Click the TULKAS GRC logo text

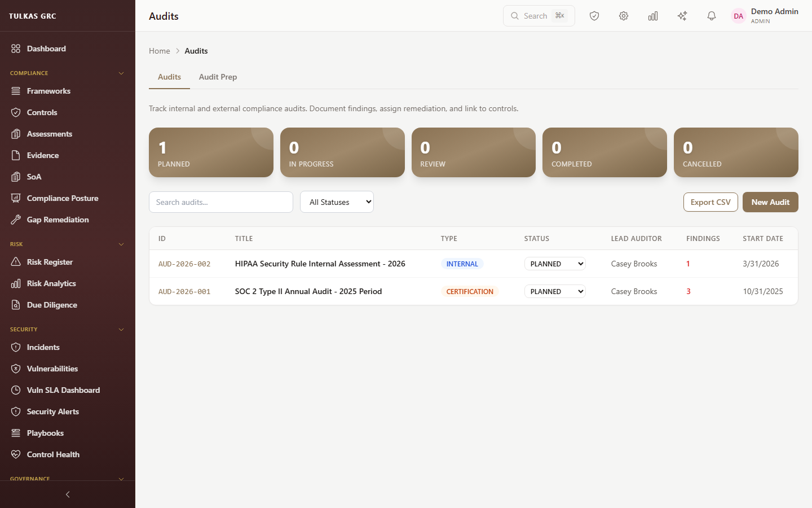(33, 16)
